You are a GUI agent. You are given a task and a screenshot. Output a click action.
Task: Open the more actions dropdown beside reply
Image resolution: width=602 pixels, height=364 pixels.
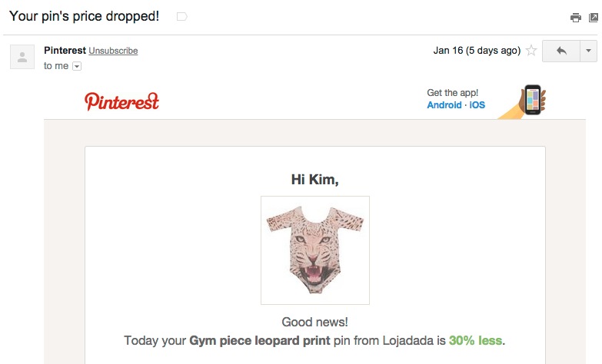588,51
